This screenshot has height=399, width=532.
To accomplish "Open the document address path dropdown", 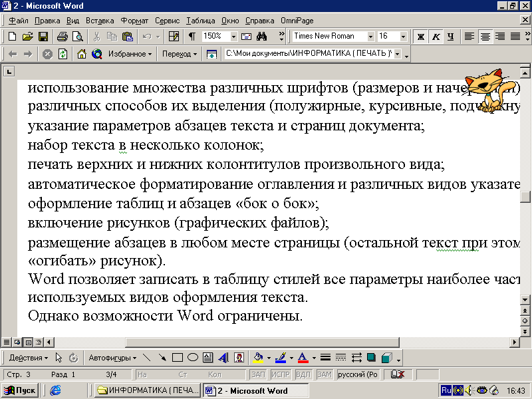I will tap(398, 54).
